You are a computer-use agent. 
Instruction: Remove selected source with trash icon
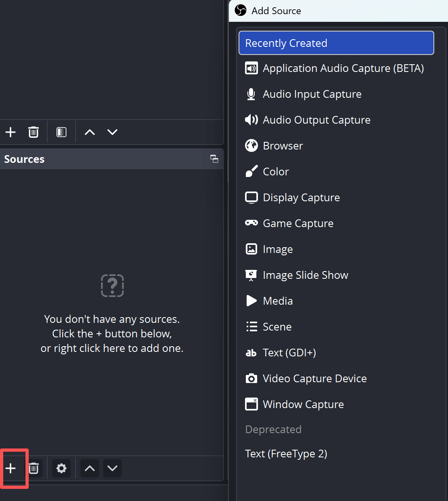tap(34, 468)
